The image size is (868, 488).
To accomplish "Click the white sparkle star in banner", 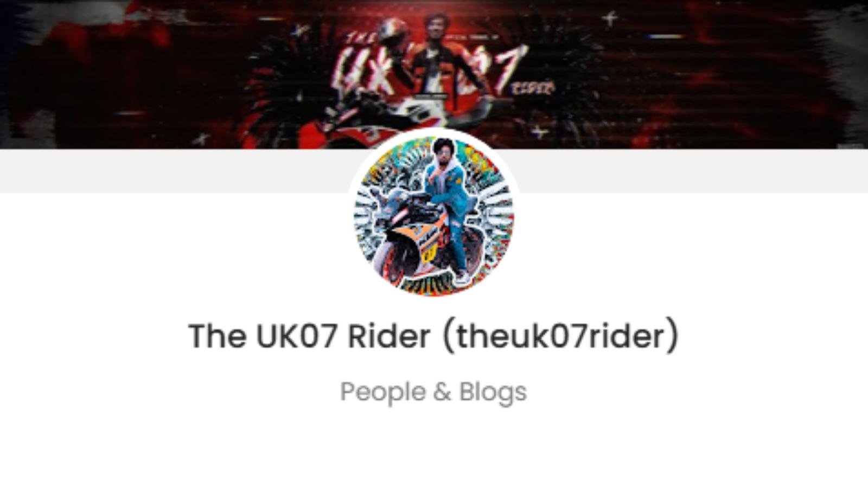I will pos(610,19).
